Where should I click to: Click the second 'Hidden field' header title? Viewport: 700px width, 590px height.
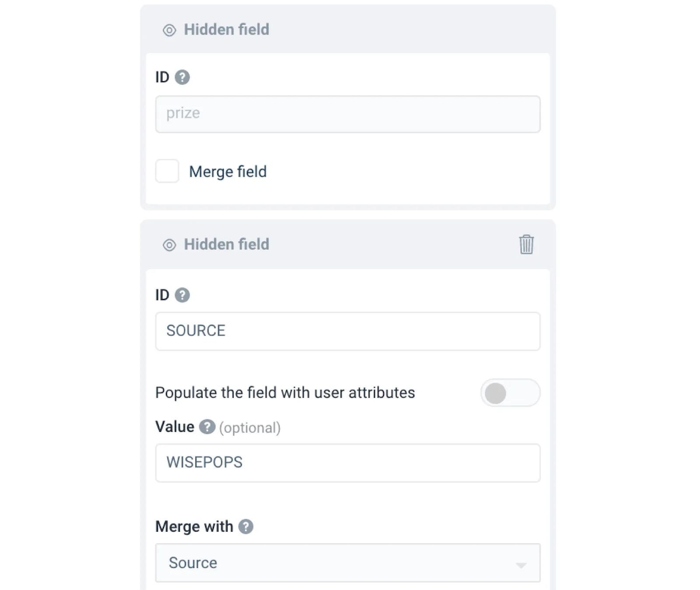226,244
